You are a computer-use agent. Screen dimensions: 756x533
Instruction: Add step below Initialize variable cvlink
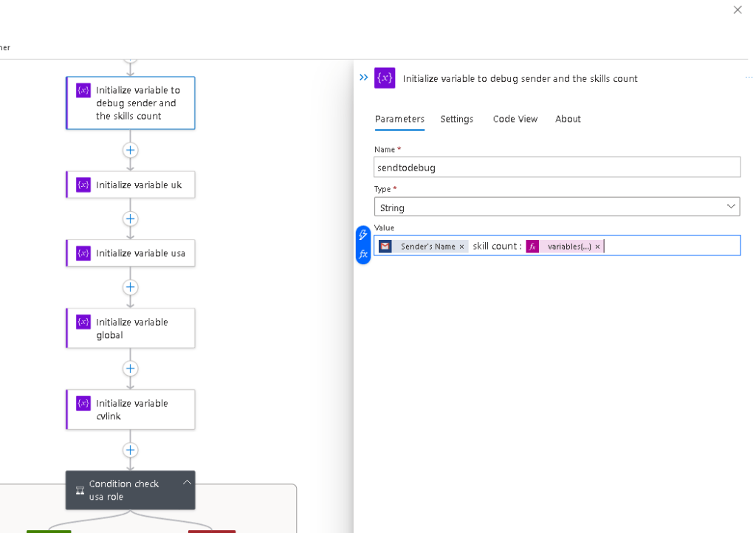[x=130, y=450]
